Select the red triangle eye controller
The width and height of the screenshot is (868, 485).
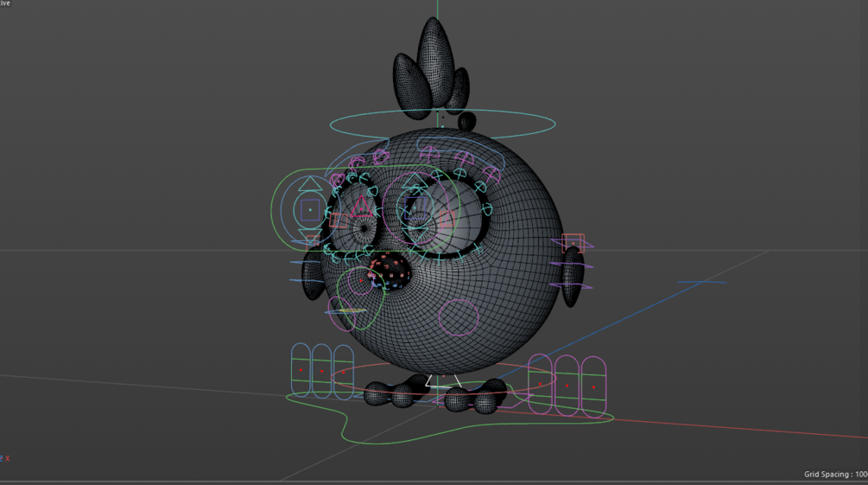pos(362,207)
